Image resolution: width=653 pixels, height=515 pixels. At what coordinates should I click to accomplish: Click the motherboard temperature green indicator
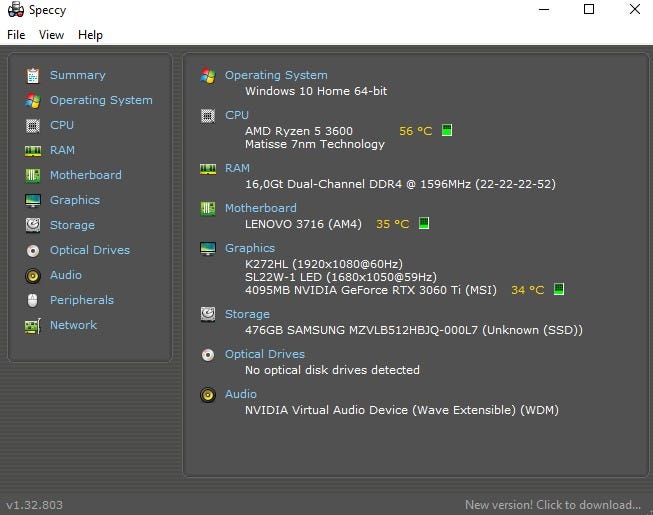tap(424, 224)
